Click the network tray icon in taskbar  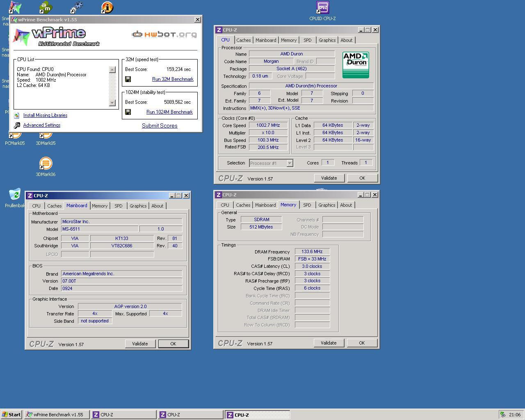tap(503, 415)
